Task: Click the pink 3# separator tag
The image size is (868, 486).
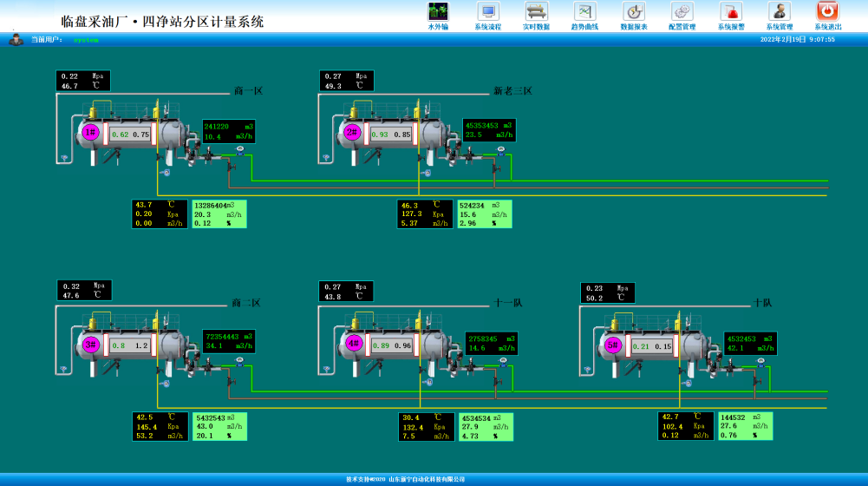Action: [90, 345]
